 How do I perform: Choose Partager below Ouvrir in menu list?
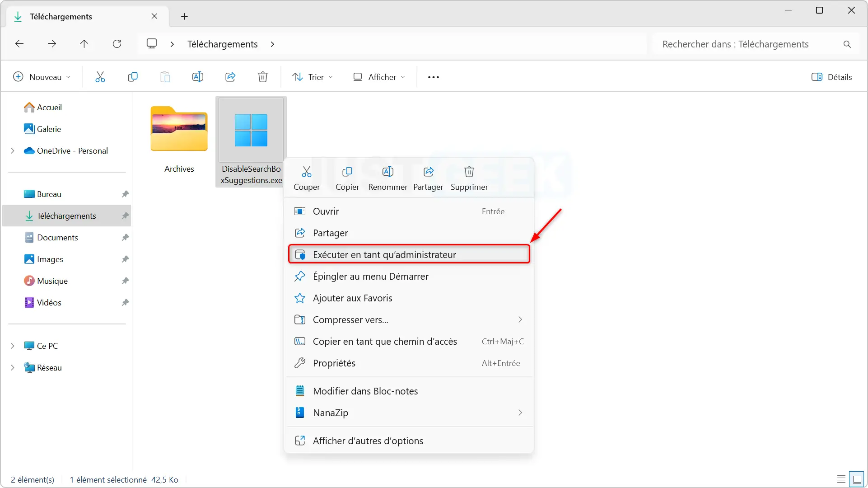click(409, 233)
